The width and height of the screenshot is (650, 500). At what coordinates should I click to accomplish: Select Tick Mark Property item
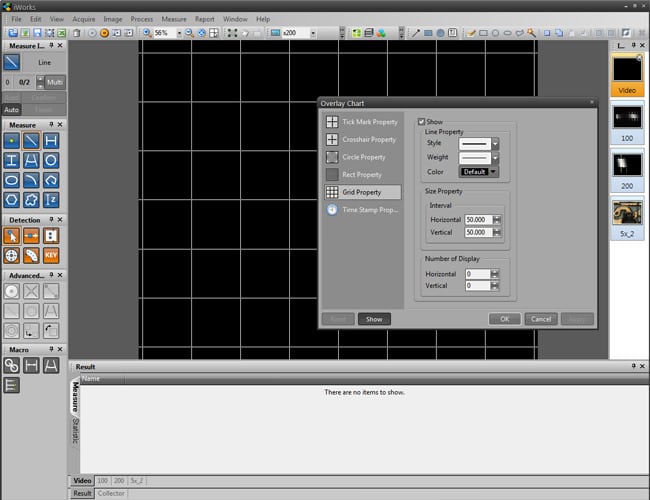pos(363,122)
